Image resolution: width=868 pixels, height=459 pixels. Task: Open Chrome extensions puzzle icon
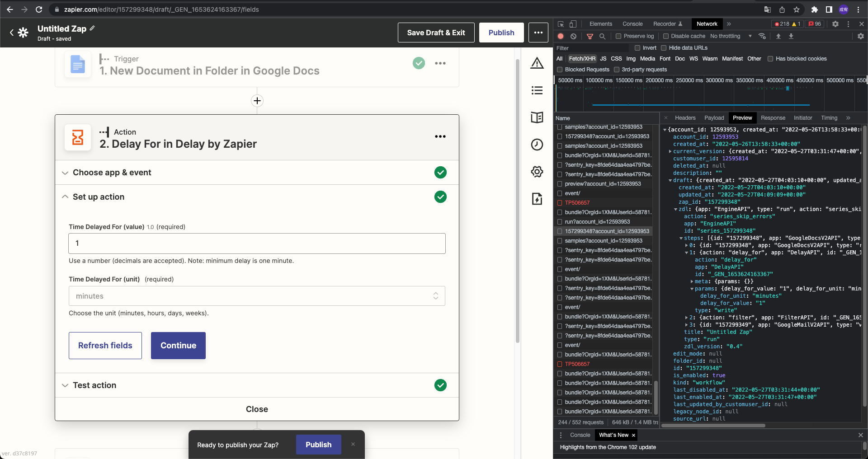coord(815,9)
